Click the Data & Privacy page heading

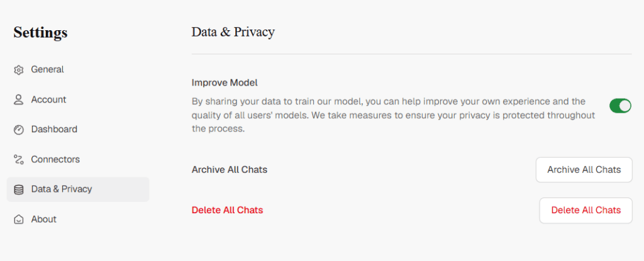[x=233, y=32]
